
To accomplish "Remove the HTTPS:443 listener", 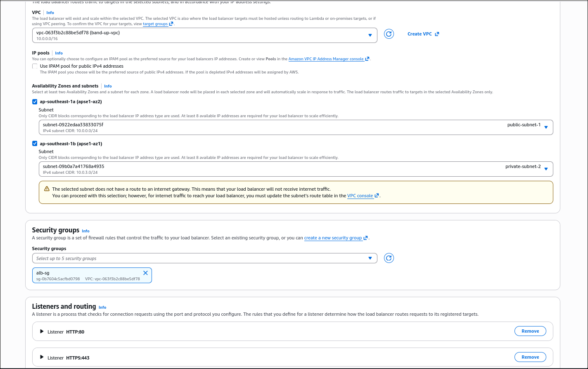I will tap(530, 357).
